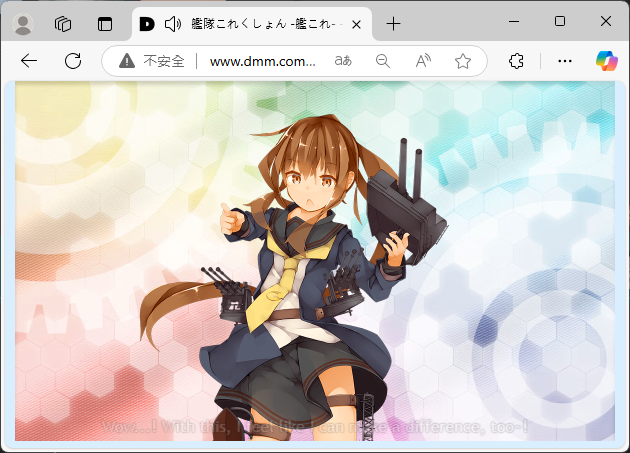This screenshot has width=630, height=453.
Task: Toggle the vertical tabs pane icon
Action: pos(105,24)
